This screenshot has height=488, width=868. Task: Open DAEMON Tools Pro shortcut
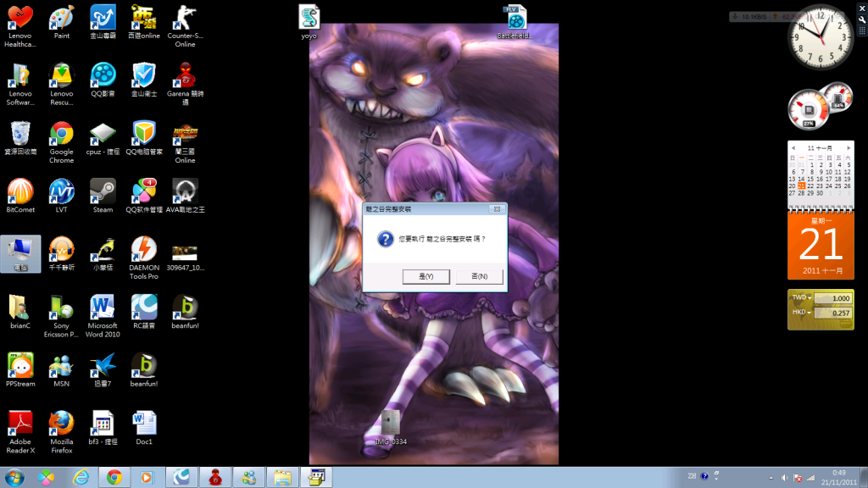(144, 258)
